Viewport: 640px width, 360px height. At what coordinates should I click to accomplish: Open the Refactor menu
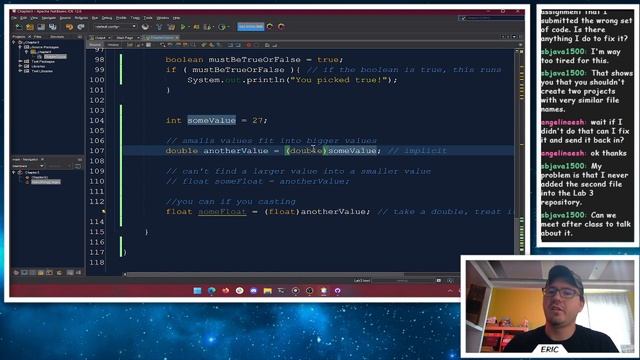pyautogui.click(x=81, y=18)
